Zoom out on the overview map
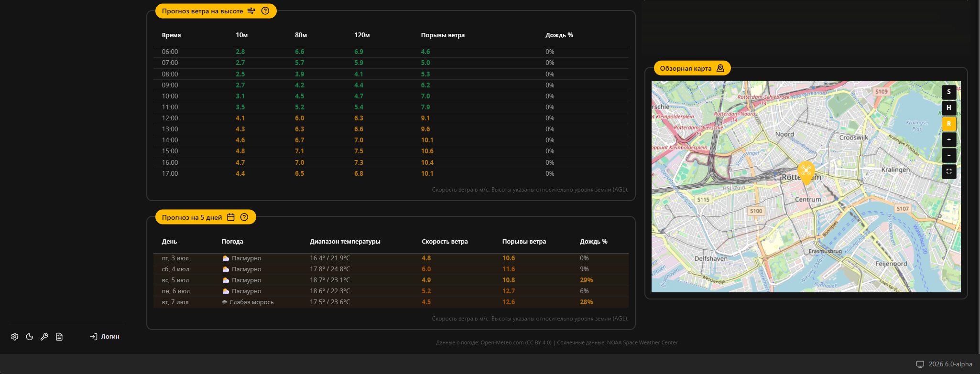This screenshot has width=980, height=374. 949,155
